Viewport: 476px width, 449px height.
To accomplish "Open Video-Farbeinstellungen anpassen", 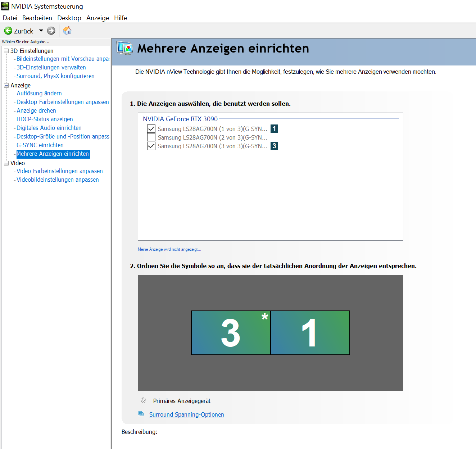I will point(60,171).
